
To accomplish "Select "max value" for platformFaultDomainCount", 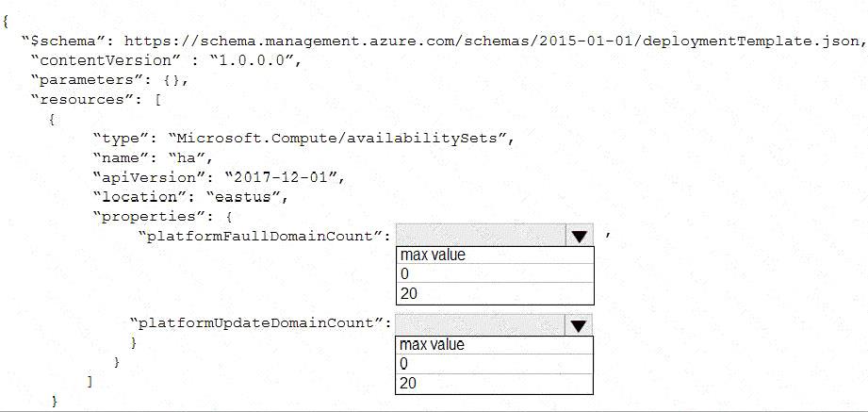I will point(495,255).
